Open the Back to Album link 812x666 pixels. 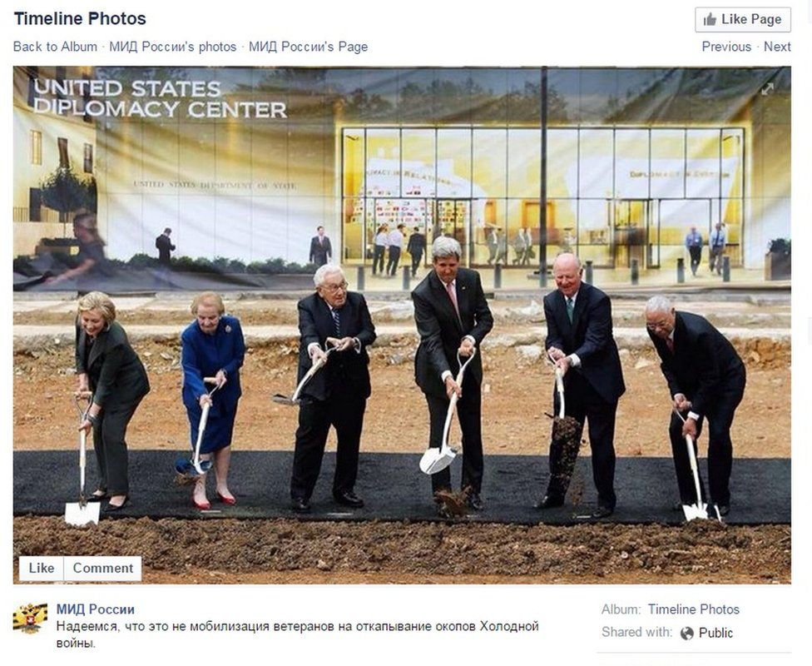(x=56, y=47)
